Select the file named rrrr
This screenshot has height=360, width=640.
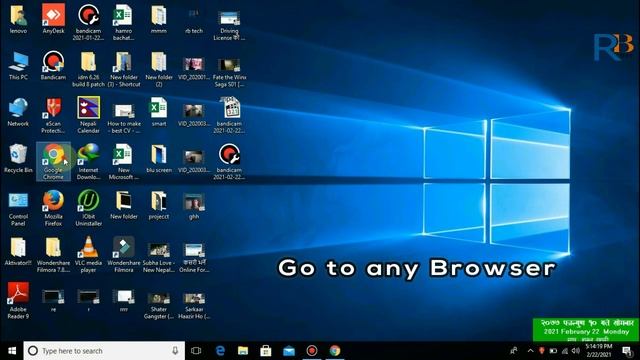click(x=124, y=301)
